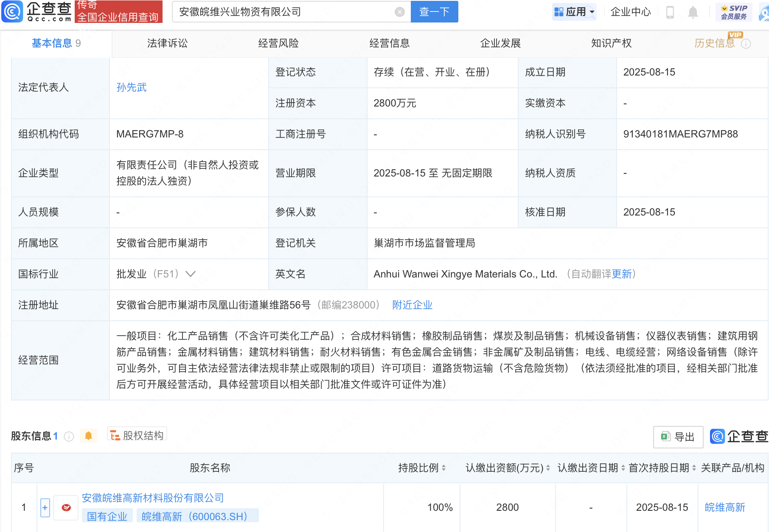The height and width of the screenshot is (532, 769).
Task: Click the shareholder company logo thumbnail
Action: click(66, 507)
